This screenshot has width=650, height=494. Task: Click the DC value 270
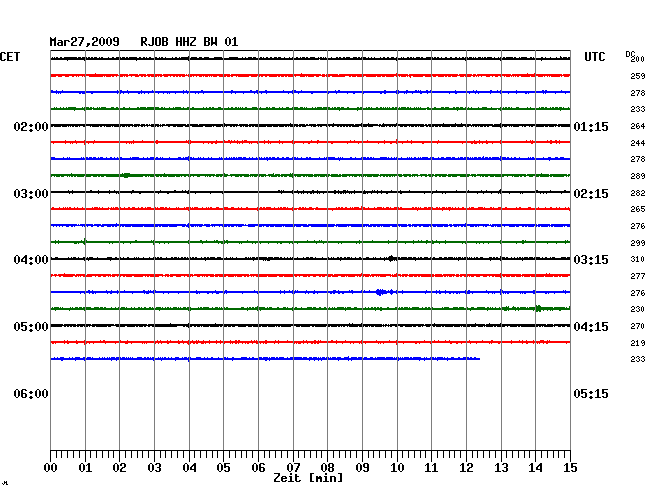tap(638, 326)
